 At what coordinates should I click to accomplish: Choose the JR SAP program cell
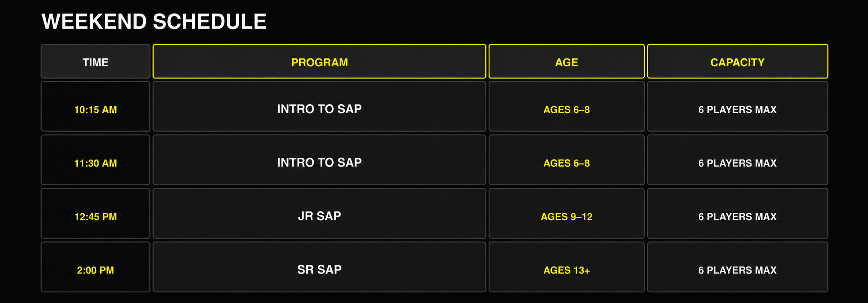tap(319, 213)
